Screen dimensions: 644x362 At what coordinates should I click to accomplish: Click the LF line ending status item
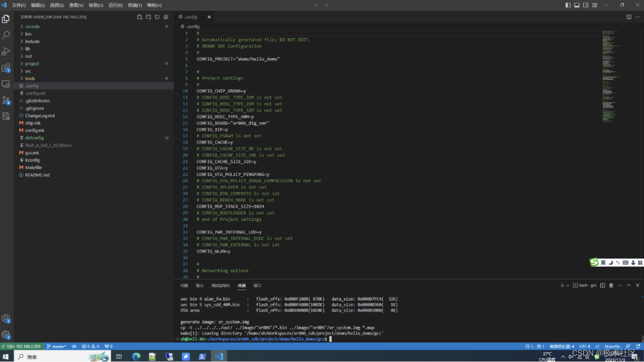598,347
